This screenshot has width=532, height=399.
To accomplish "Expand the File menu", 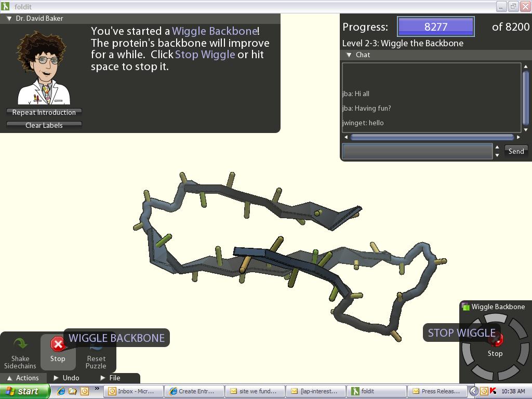I will (x=102, y=378).
